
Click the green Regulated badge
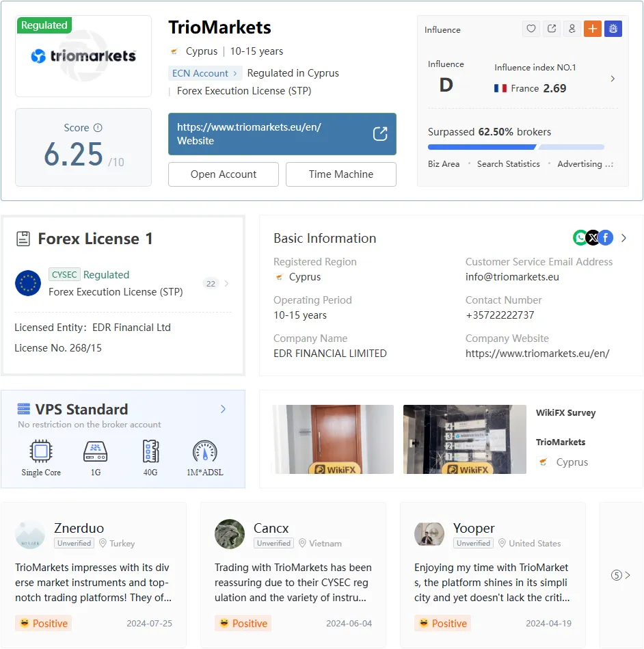tap(44, 25)
